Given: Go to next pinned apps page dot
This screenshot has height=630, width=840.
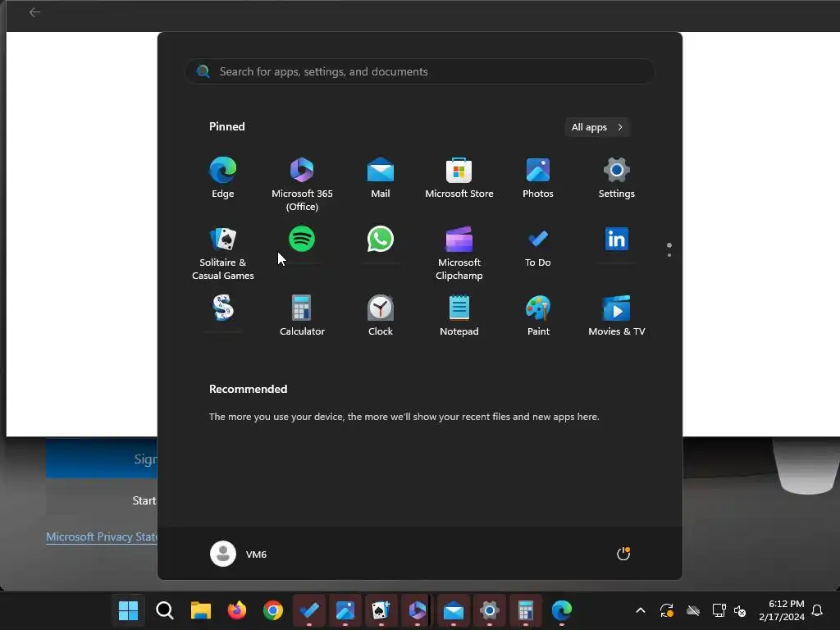Looking at the screenshot, I should point(669,255).
